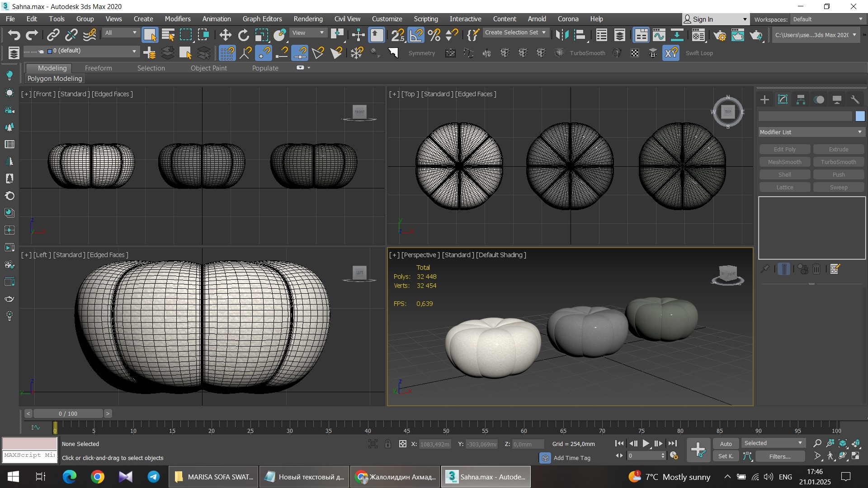Open the Curve Editor icon
Screen dimensions: 868x488
point(659,35)
